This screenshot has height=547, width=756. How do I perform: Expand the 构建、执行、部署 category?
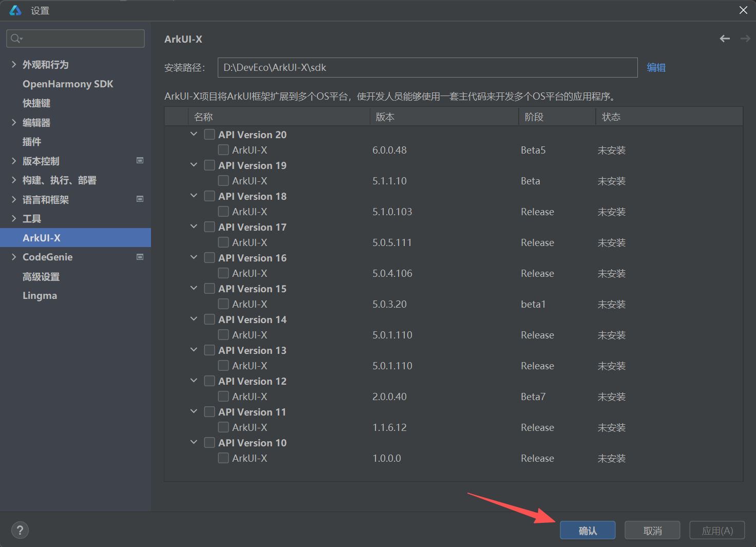tap(14, 180)
